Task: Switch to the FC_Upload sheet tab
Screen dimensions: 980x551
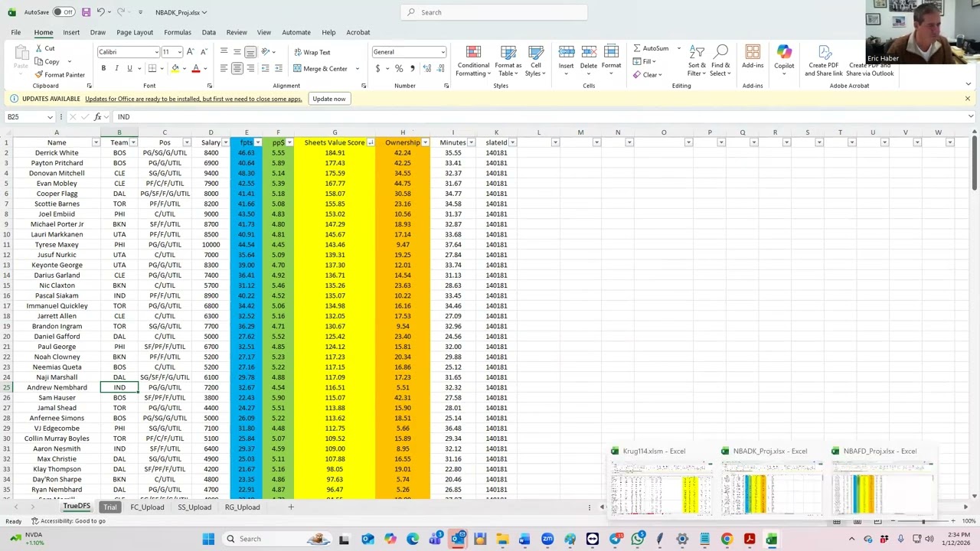Action: (147, 507)
